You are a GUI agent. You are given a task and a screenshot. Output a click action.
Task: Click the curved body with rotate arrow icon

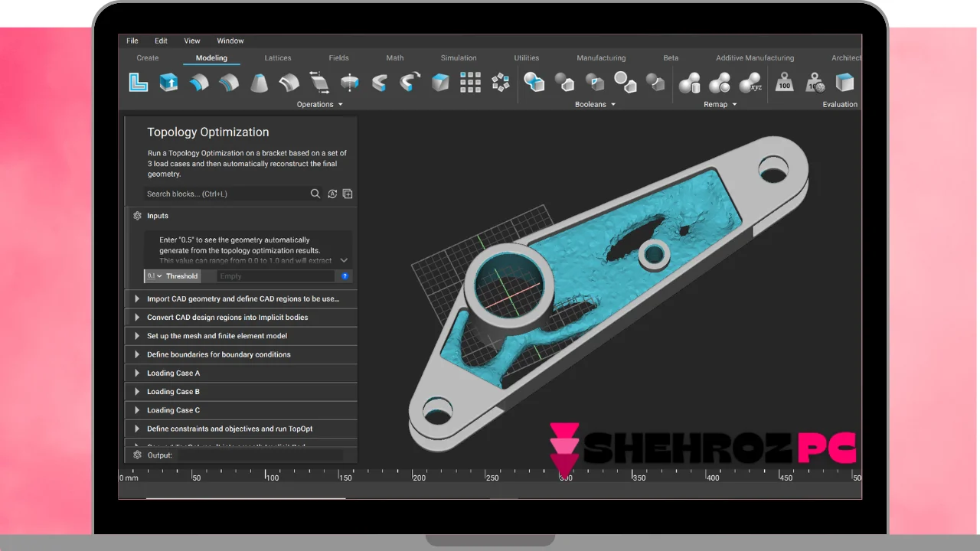[410, 82]
